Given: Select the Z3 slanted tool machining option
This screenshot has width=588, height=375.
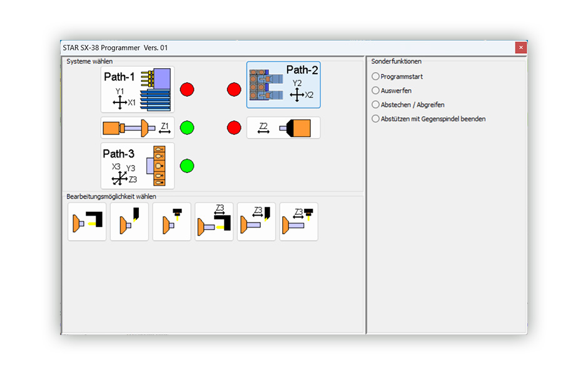Looking at the screenshot, I should tap(256, 221).
